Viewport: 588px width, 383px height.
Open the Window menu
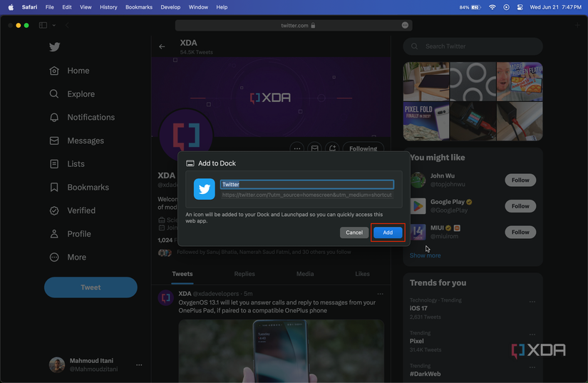[198, 7]
